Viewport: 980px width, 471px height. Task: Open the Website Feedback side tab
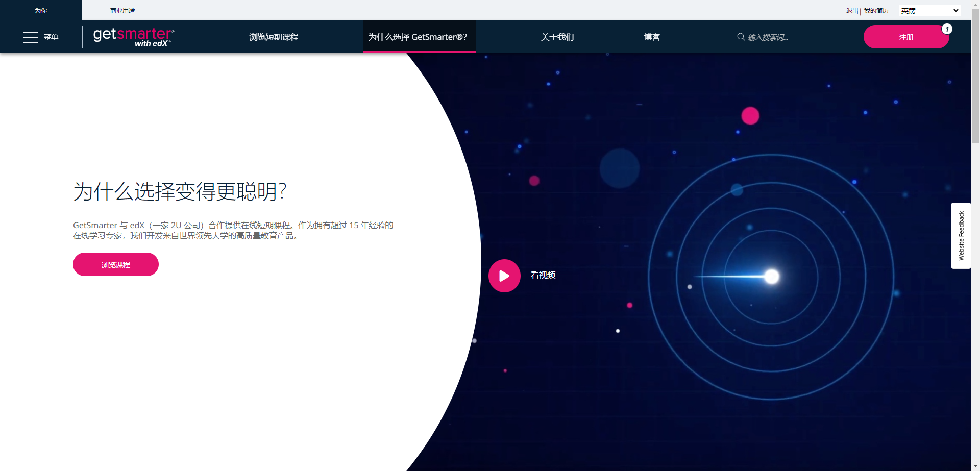coord(961,236)
